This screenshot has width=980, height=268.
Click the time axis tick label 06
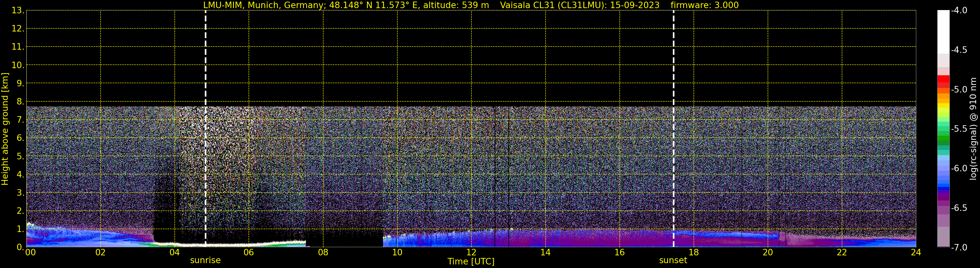coord(249,252)
